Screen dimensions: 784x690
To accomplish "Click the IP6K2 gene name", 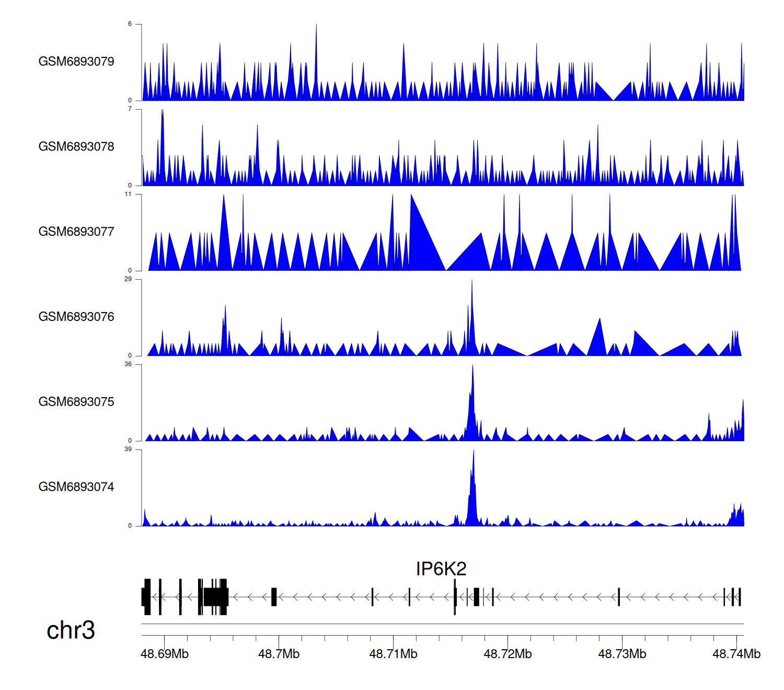I will click(x=441, y=569).
